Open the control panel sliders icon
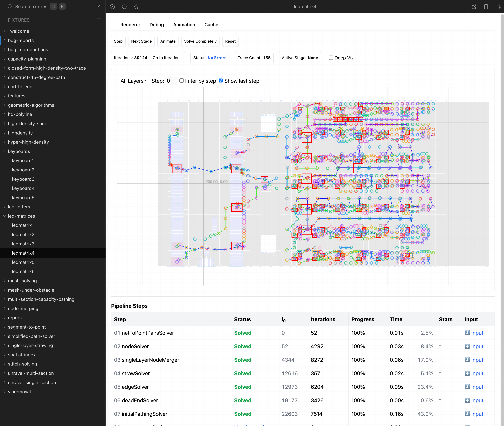Screen dimensions: 504x426 pos(498,6)
